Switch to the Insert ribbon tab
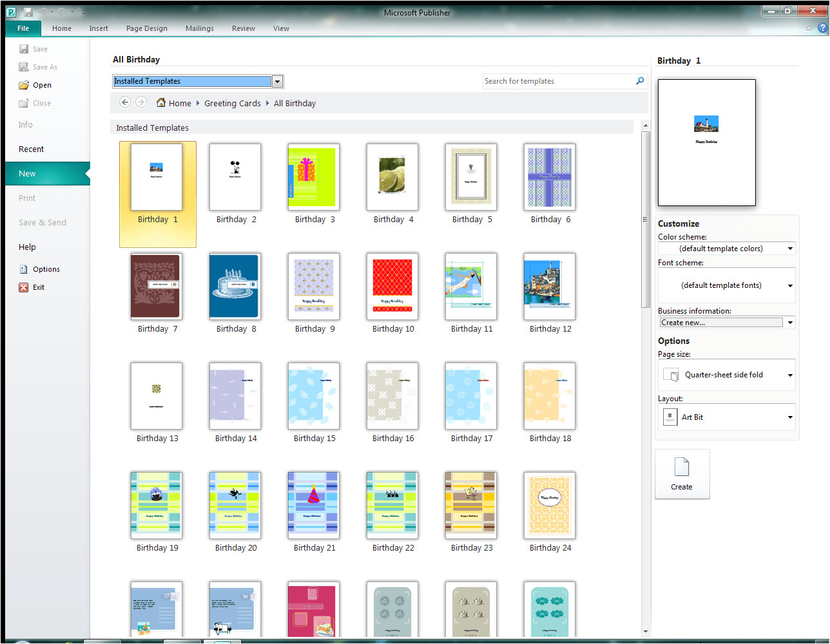This screenshot has width=830, height=644. (x=99, y=28)
